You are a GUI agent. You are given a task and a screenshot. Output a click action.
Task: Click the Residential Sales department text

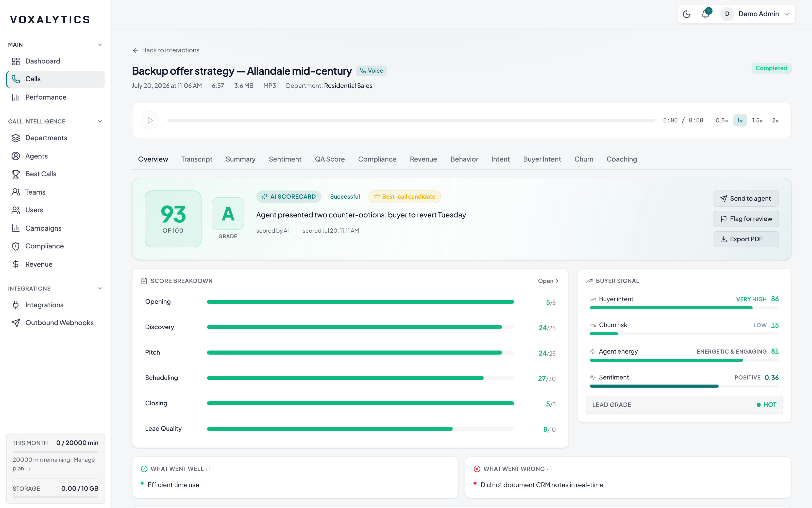pyautogui.click(x=348, y=86)
